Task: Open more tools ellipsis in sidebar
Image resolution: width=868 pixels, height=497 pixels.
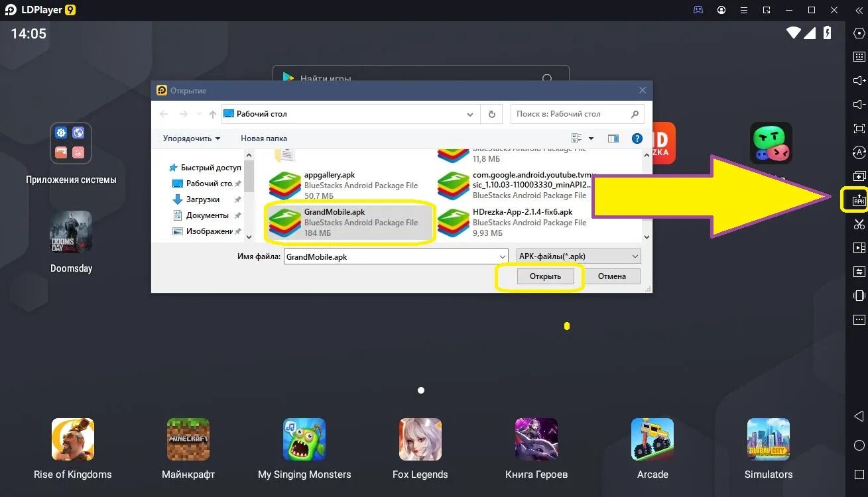Action: (x=859, y=319)
